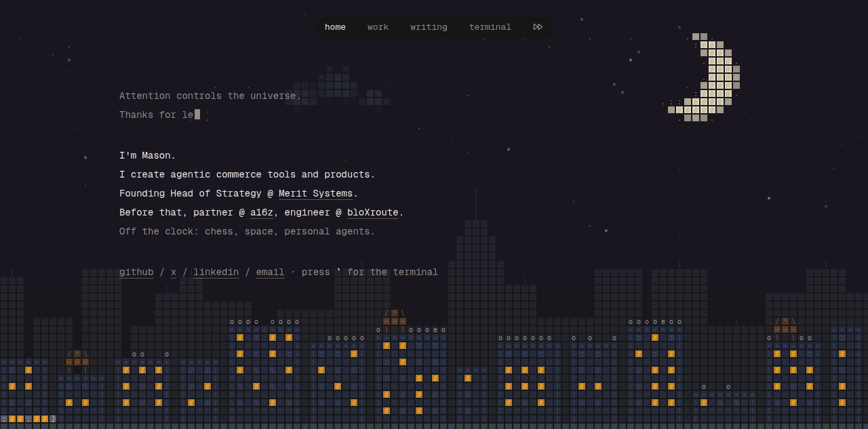This screenshot has width=868, height=429.
Task: Click the email contact link
Action: [x=270, y=272]
